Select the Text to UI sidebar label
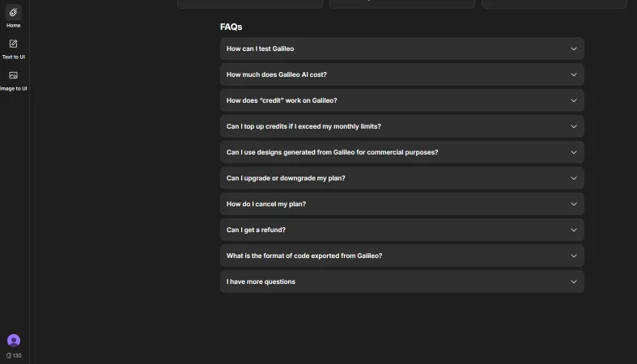Viewport: 637px width, 364px height. coord(14,57)
